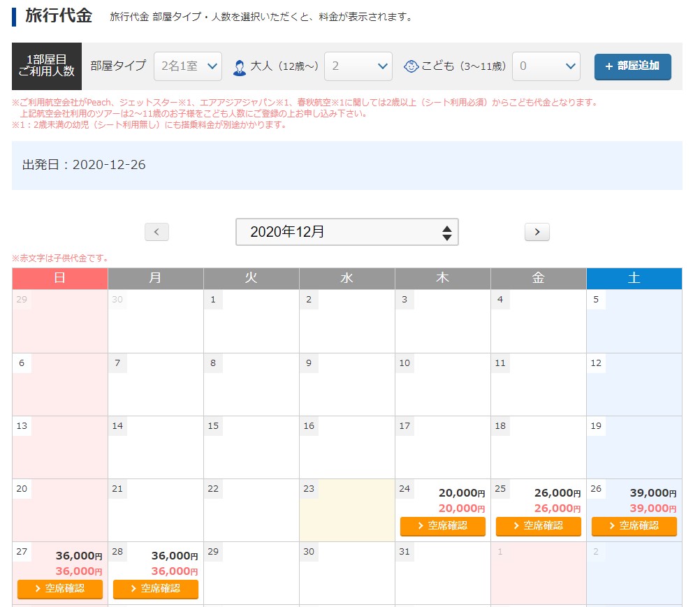Expand the 大人 adult count dropdown
The image size is (700, 607).
pos(358,66)
